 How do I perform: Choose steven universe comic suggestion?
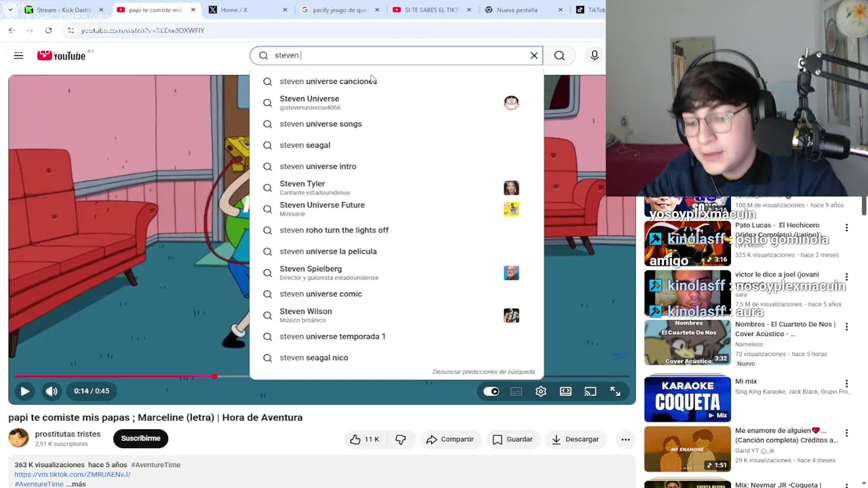pyautogui.click(x=397, y=294)
